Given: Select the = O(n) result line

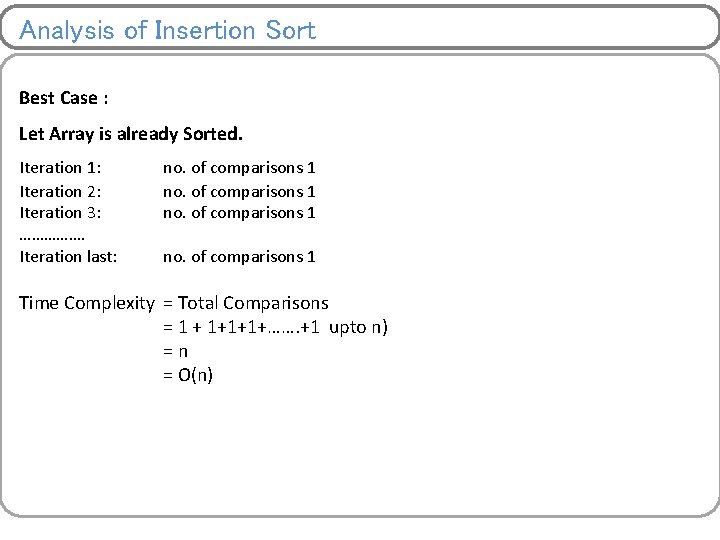Looking at the screenshot, I should [188, 376].
